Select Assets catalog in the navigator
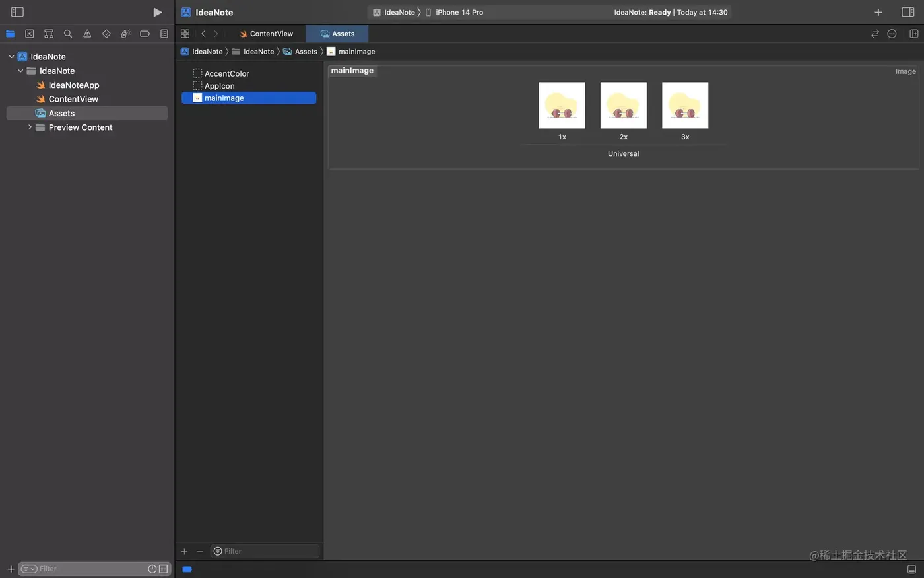Image resolution: width=924 pixels, height=578 pixels. pos(87,113)
